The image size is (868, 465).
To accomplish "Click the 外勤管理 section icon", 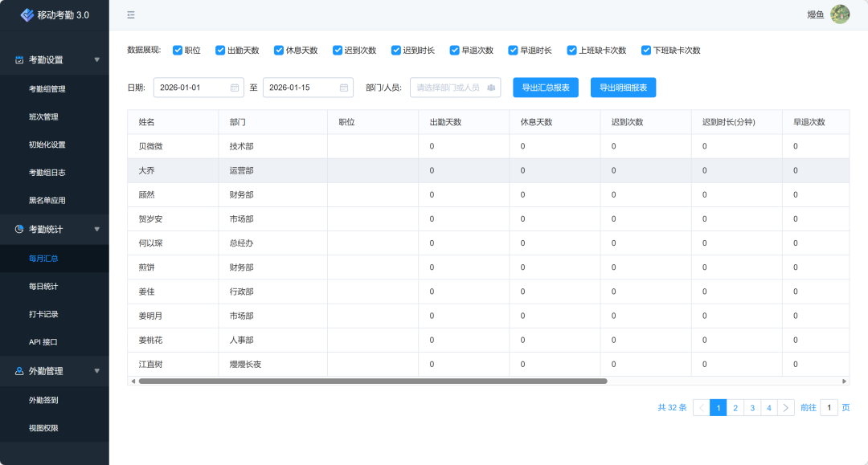I will coord(19,370).
